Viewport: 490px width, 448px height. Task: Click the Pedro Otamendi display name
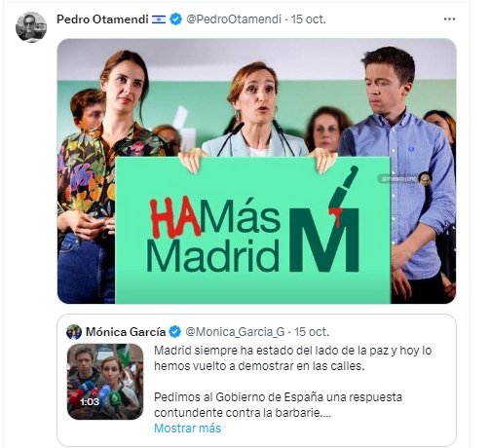102,19
